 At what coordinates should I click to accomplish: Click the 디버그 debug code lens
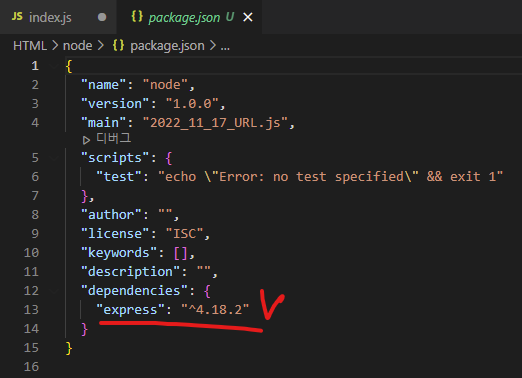click(x=114, y=138)
